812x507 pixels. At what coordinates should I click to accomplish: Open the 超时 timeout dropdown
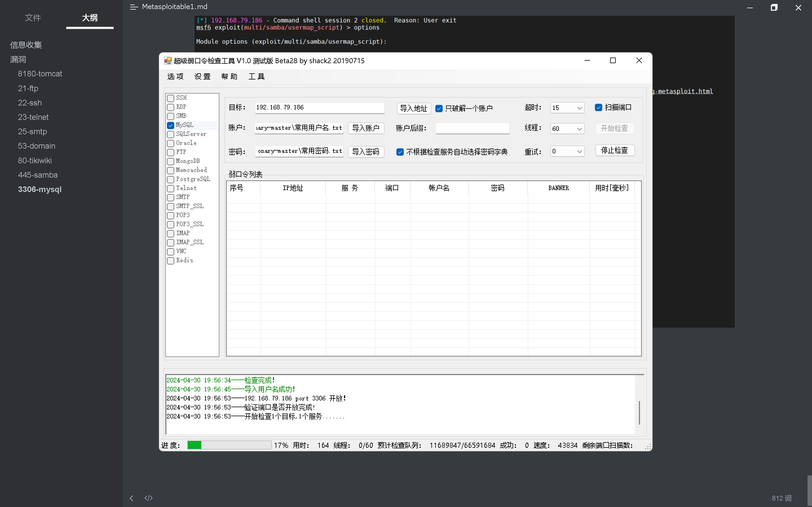click(579, 108)
